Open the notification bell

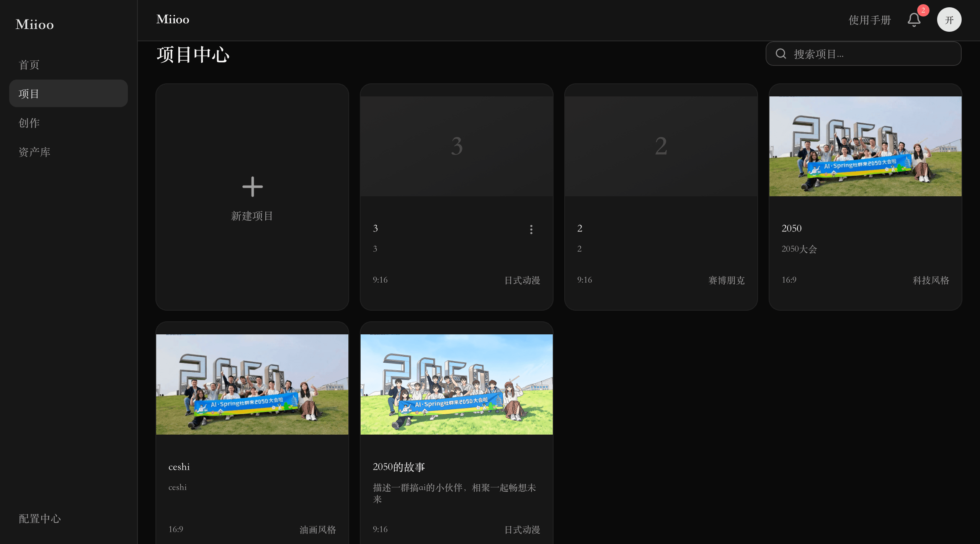(x=914, y=20)
